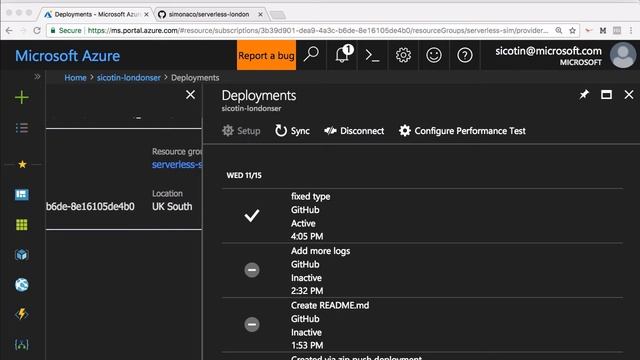Click the Report a bug button
This screenshot has height=360, width=640.
pos(266,55)
